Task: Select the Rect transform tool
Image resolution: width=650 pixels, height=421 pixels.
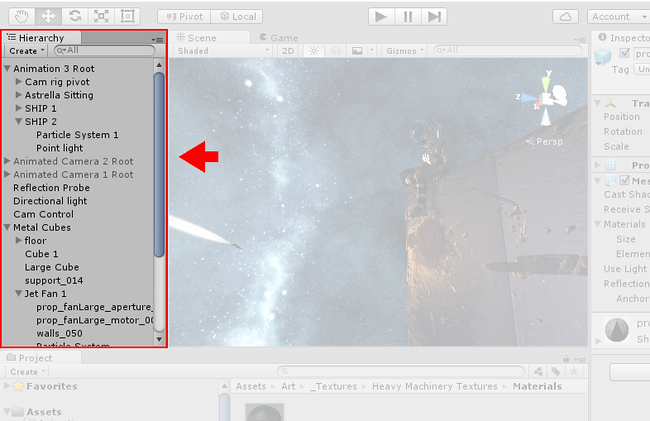Action: [x=127, y=17]
